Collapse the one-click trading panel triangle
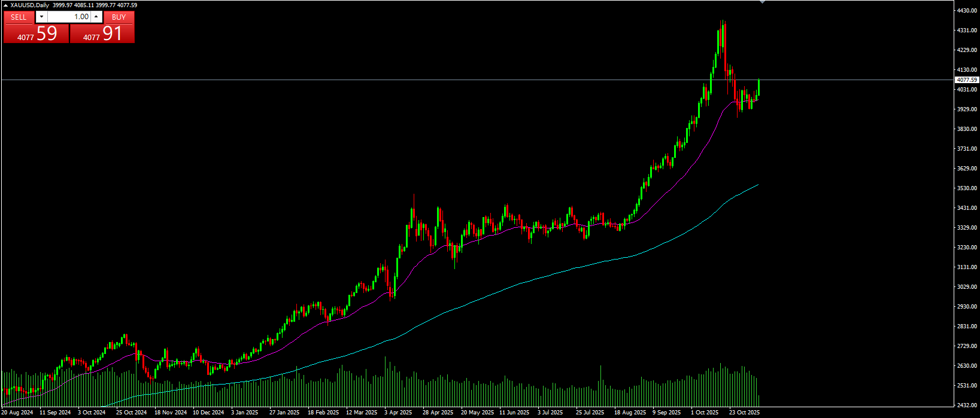The height and width of the screenshot is (418, 980). point(6,5)
